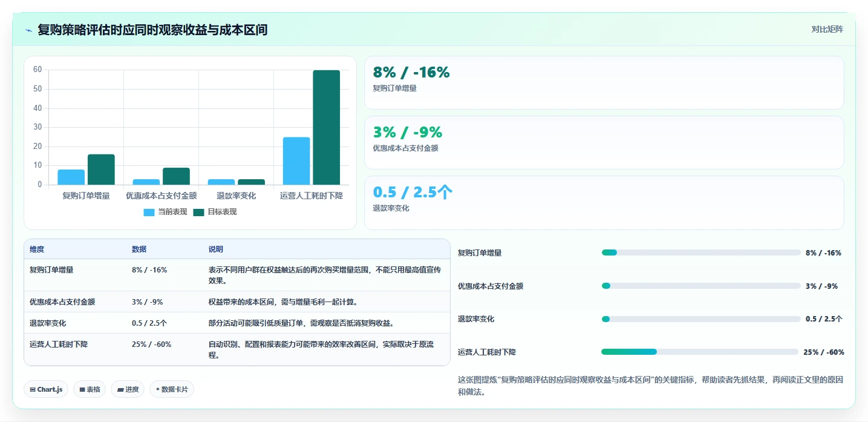Click the summary paragraph starting with 这张图提炼

pyautogui.click(x=650, y=386)
